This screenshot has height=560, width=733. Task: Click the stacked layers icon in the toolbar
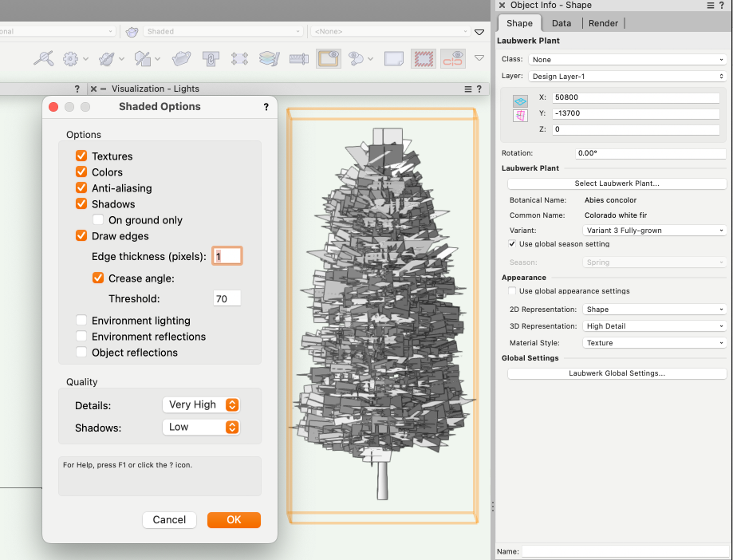point(269,58)
